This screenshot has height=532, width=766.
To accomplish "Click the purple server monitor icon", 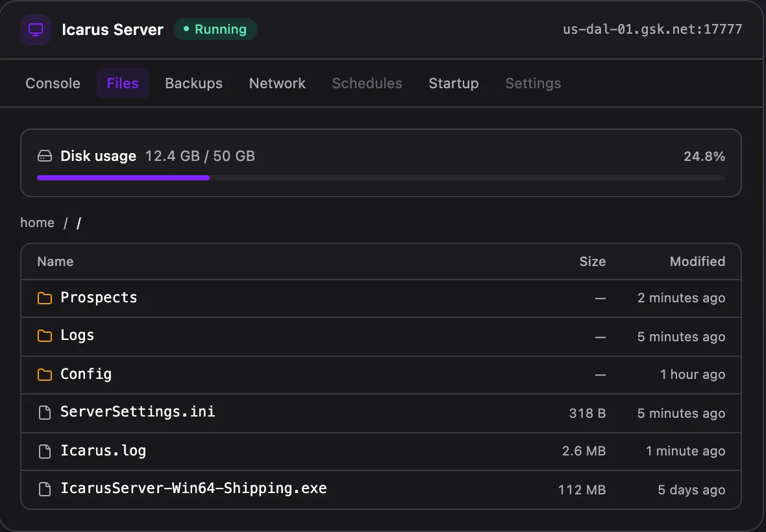I will 36,30.
